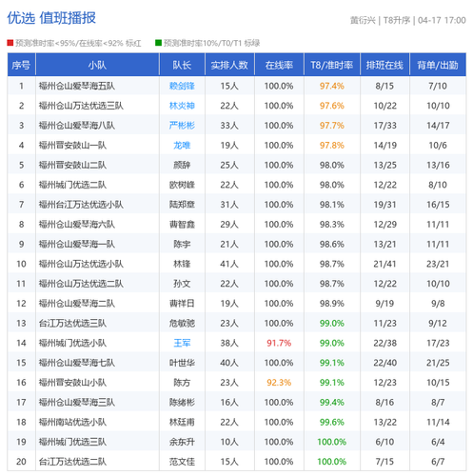Click the timestamp 04-17 17:00
The height and width of the screenshot is (476, 473).
[442, 20]
